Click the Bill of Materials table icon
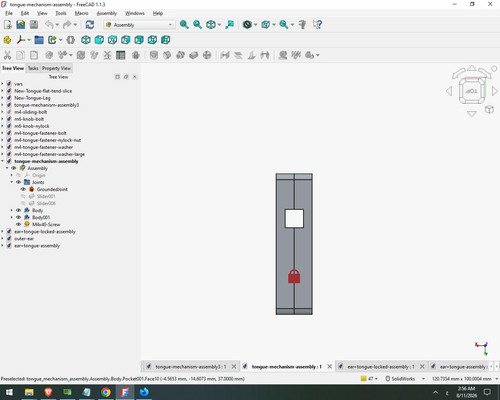500x400 pixels. click(x=121, y=55)
